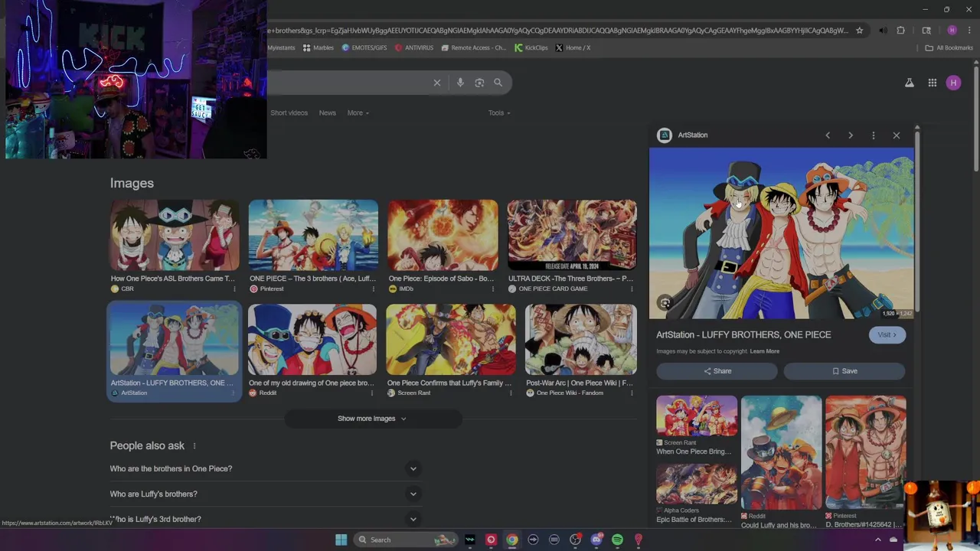
Task: Open One Piece: Episode of Sabo thumbnail
Action: [x=443, y=235]
